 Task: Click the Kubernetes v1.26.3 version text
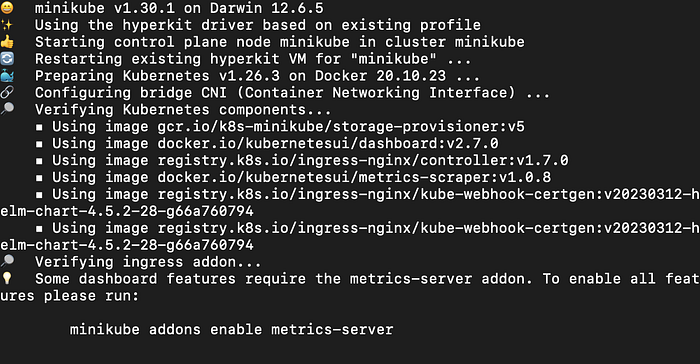(201, 75)
